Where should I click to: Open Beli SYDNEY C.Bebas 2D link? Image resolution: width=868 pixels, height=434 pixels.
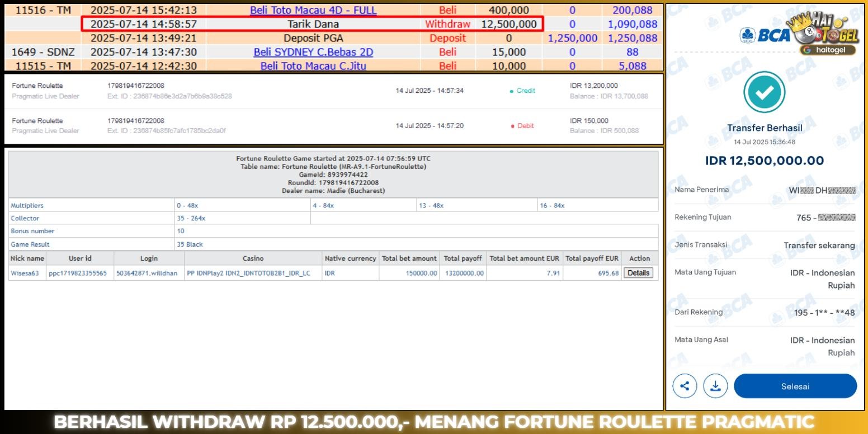pos(313,52)
